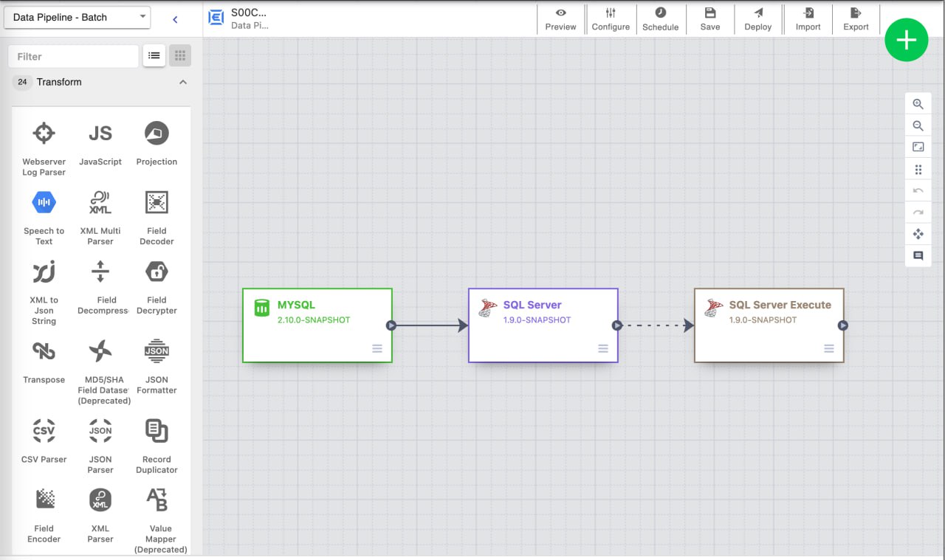Click the 24 count badge beside Transform
This screenshot has height=560, width=945.
tap(22, 82)
